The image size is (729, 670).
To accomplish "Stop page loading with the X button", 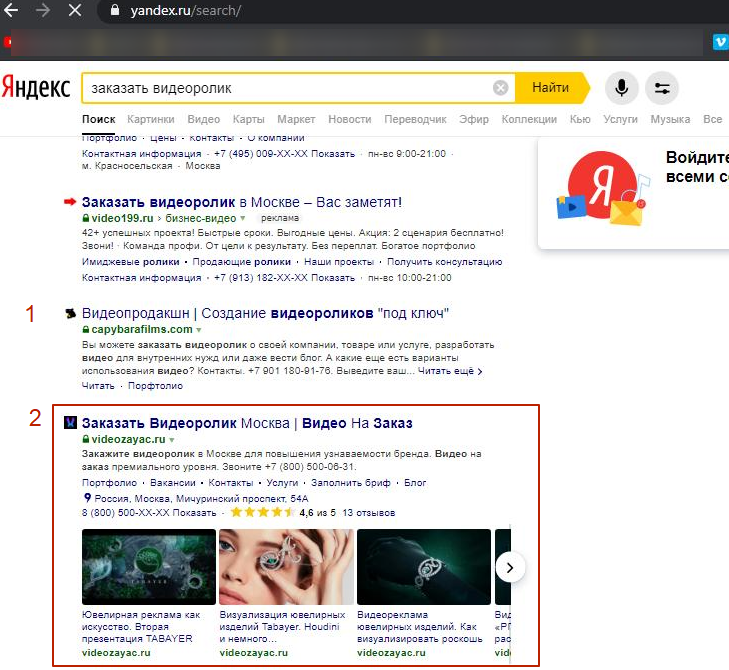I will 75,10.
